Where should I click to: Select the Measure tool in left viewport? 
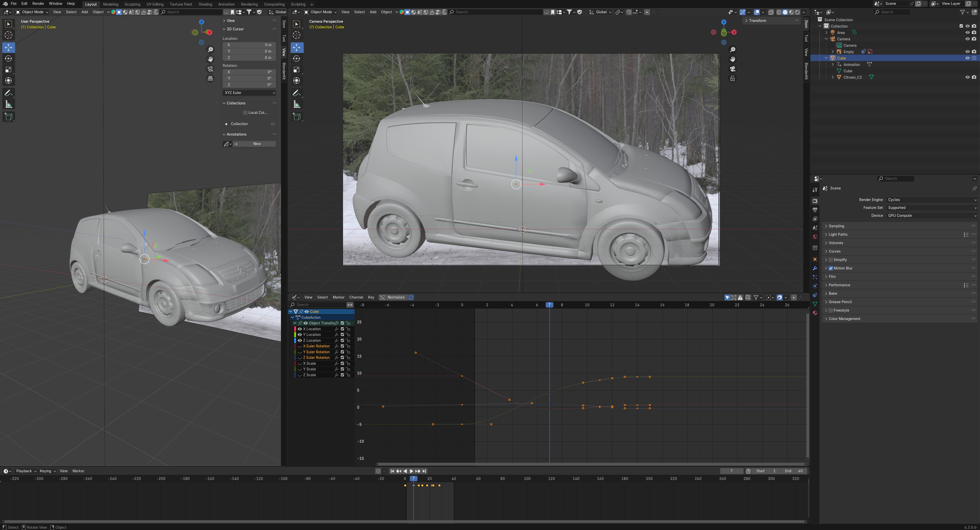[x=8, y=105]
